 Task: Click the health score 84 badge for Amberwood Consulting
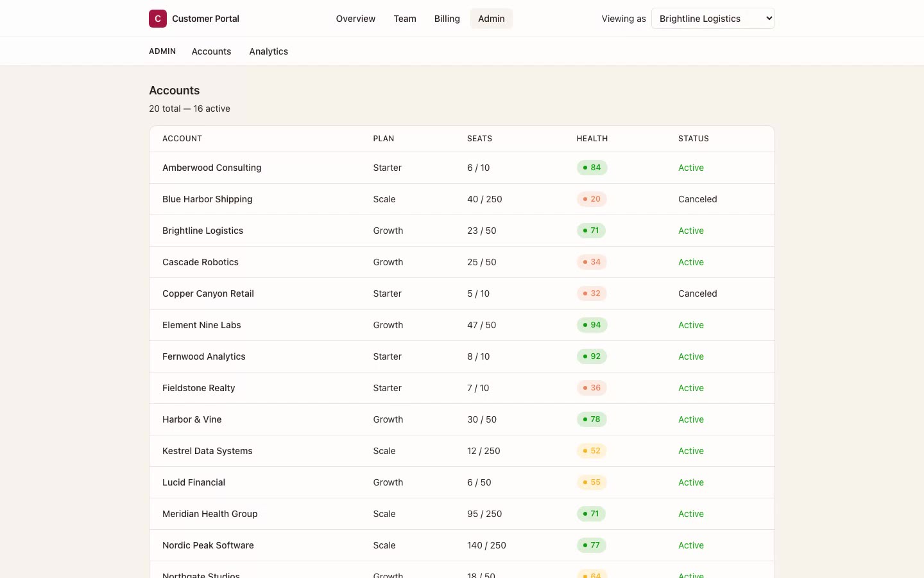(592, 168)
